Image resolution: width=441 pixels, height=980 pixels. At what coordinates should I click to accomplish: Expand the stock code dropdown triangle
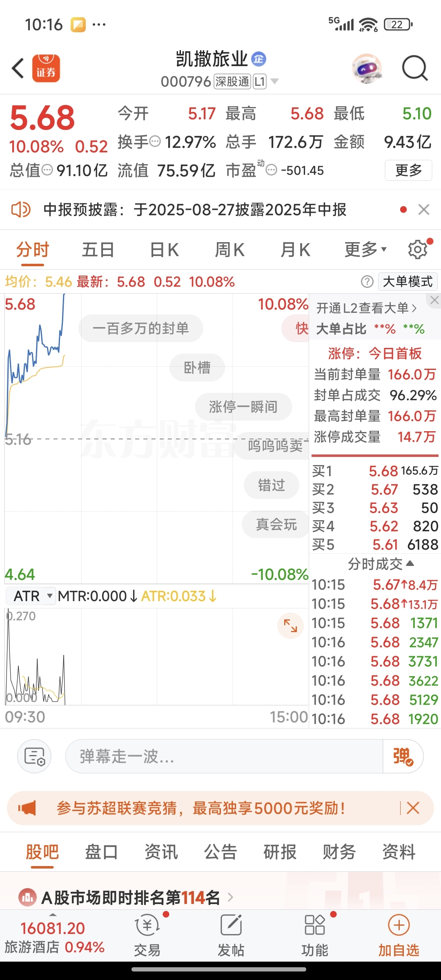coord(275,81)
